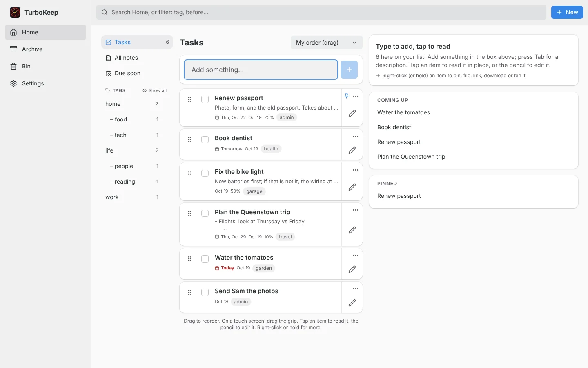Mark Book dentist as done

point(205,139)
